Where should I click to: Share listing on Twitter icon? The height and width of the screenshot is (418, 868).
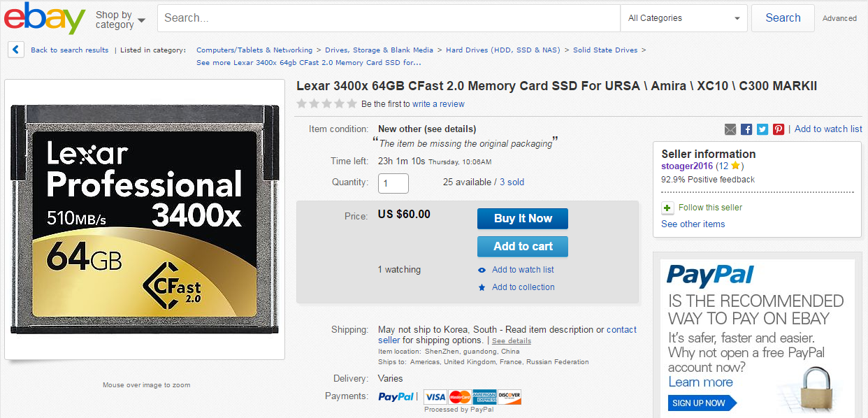click(762, 129)
